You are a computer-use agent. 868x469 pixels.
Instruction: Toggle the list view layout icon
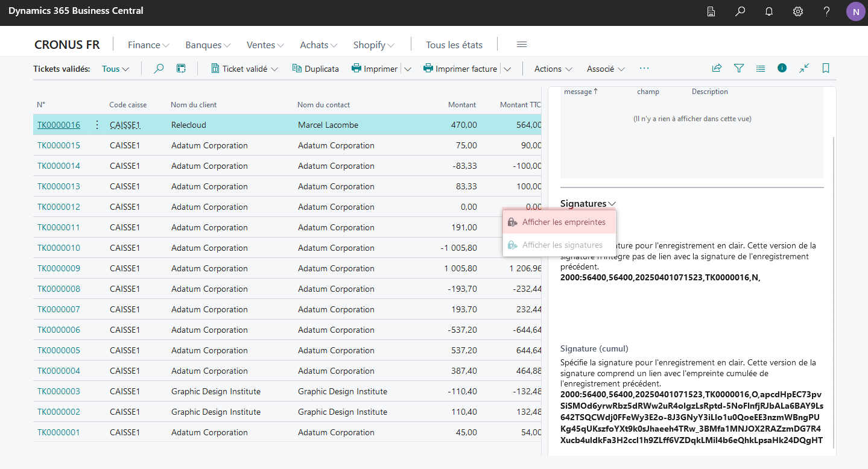point(761,69)
